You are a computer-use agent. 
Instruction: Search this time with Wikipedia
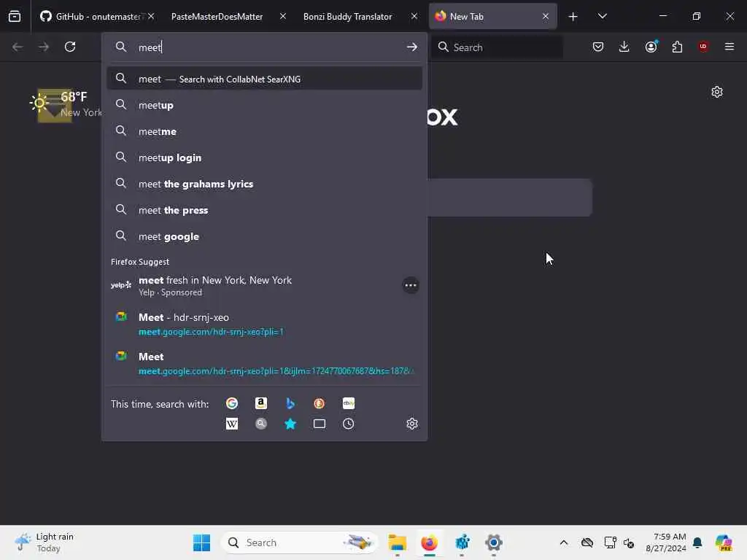[x=231, y=424]
